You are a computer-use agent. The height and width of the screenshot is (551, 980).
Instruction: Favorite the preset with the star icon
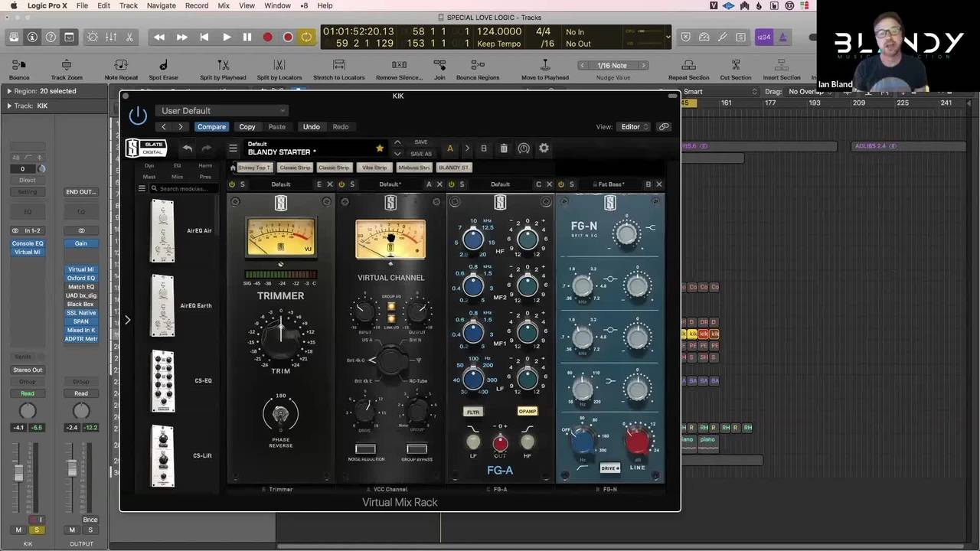[380, 148]
